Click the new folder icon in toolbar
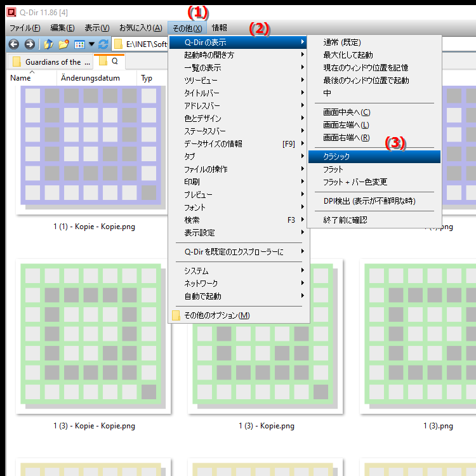 (63, 44)
